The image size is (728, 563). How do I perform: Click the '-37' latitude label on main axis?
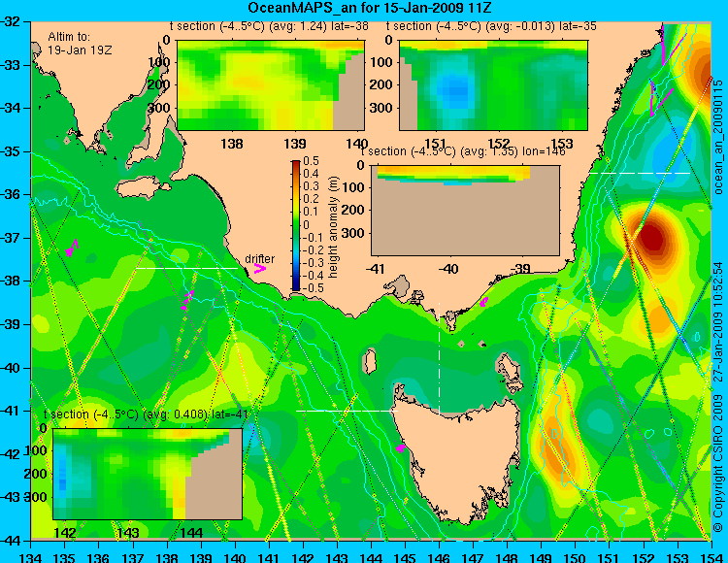pos(11,238)
